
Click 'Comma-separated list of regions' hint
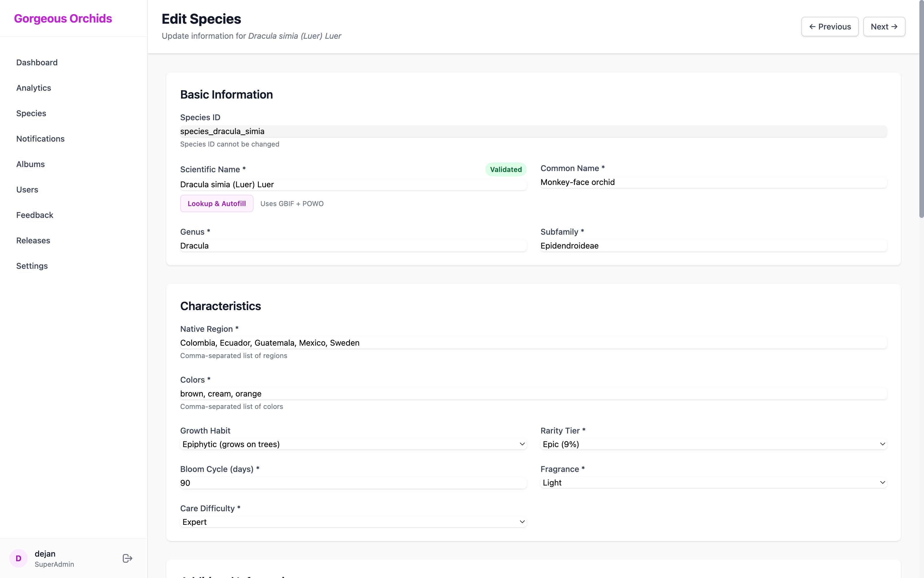coord(234,355)
